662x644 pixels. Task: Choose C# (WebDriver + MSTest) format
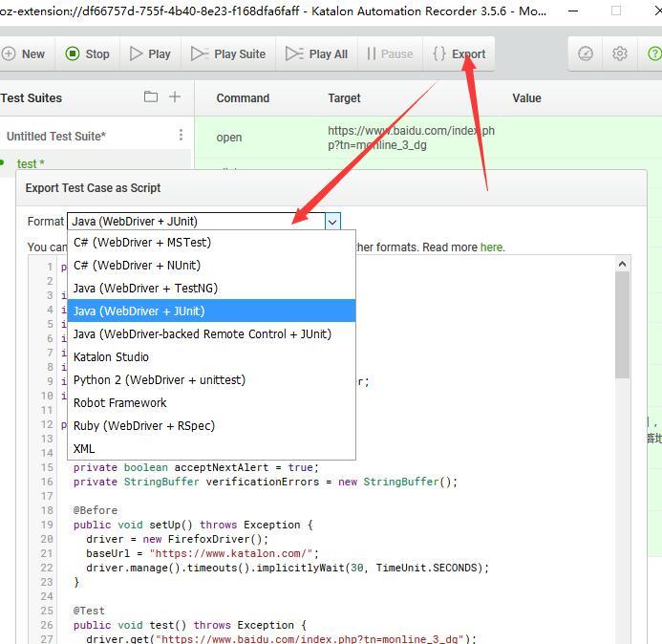pos(211,243)
